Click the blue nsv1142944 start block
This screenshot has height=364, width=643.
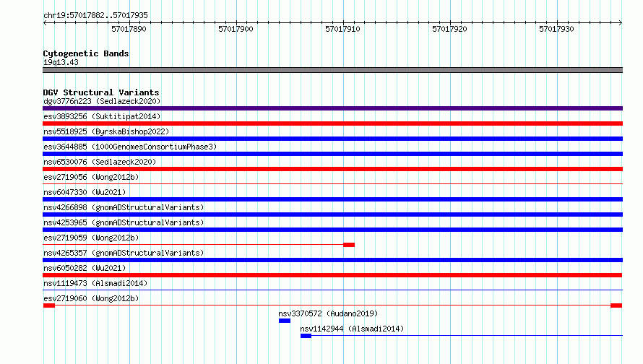tap(306, 336)
